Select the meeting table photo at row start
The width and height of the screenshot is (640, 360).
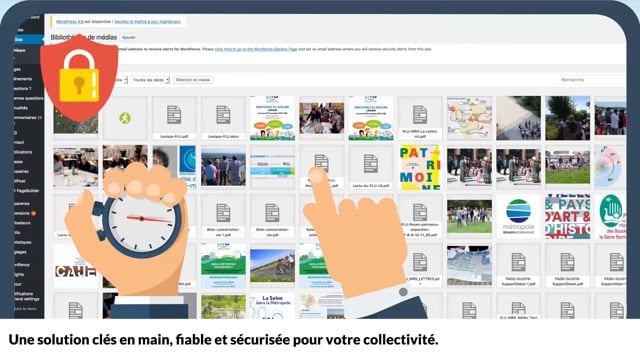point(76,167)
